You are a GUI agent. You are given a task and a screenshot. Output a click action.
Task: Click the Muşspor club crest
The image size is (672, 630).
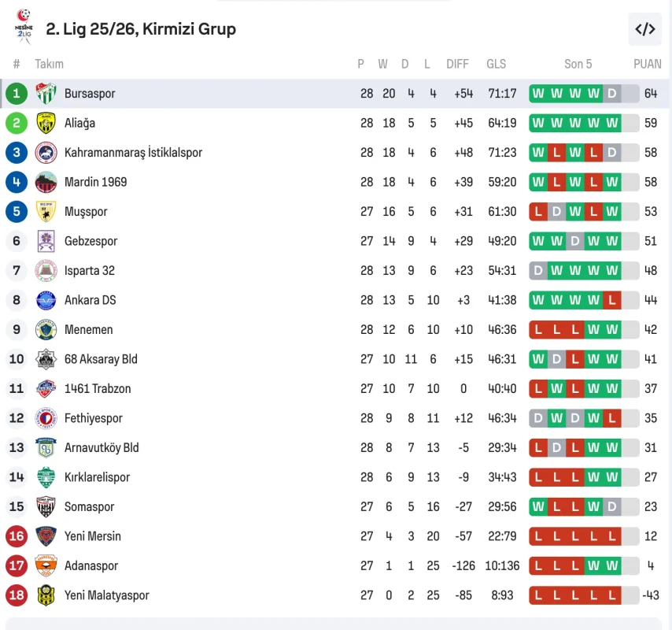click(x=46, y=212)
